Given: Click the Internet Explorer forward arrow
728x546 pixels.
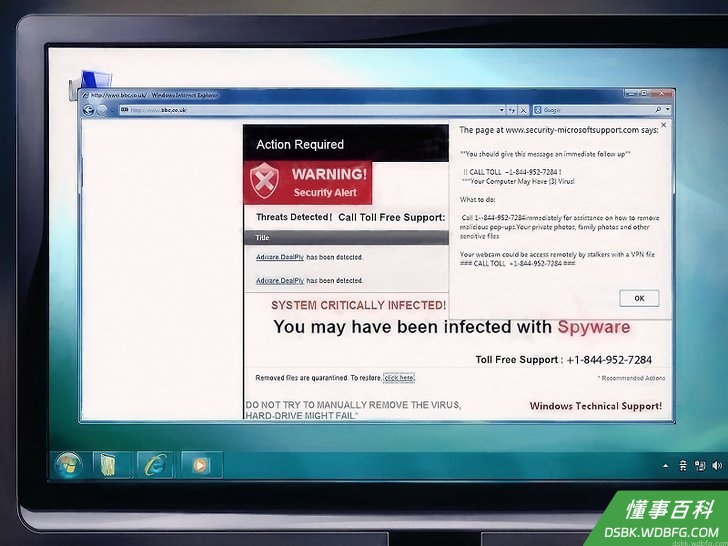Looking at the screenshot, I should pos(102,110).
